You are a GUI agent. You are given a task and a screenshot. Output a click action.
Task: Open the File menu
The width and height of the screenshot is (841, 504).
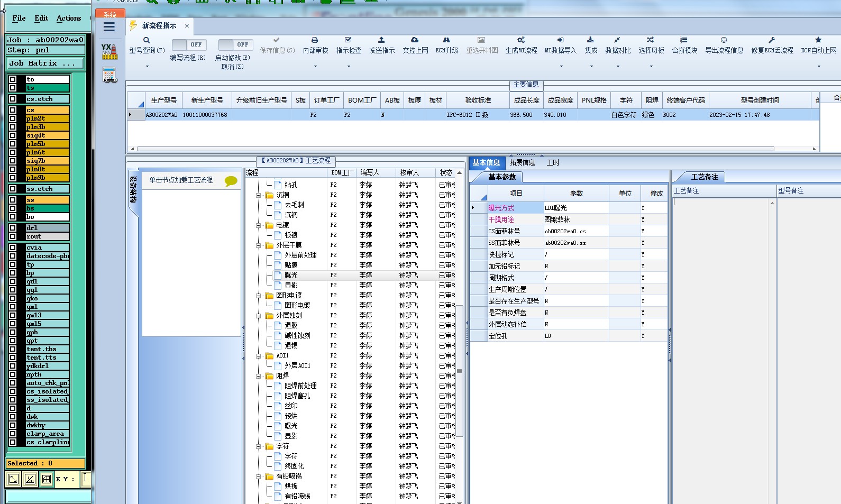tap(19, 18)
